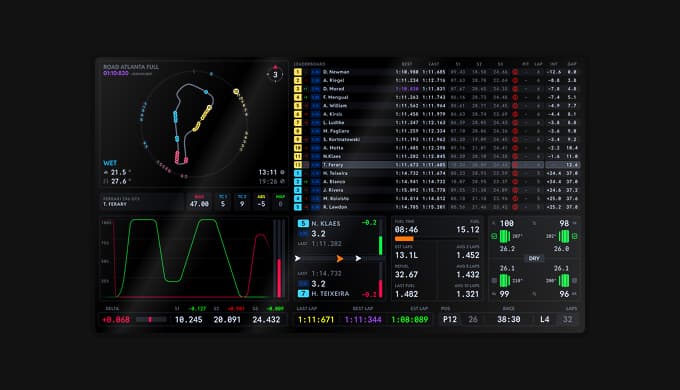This screenshot has height=390, width=680.
Task: Click the red brake pressure vertical bar
Action: 279,278
